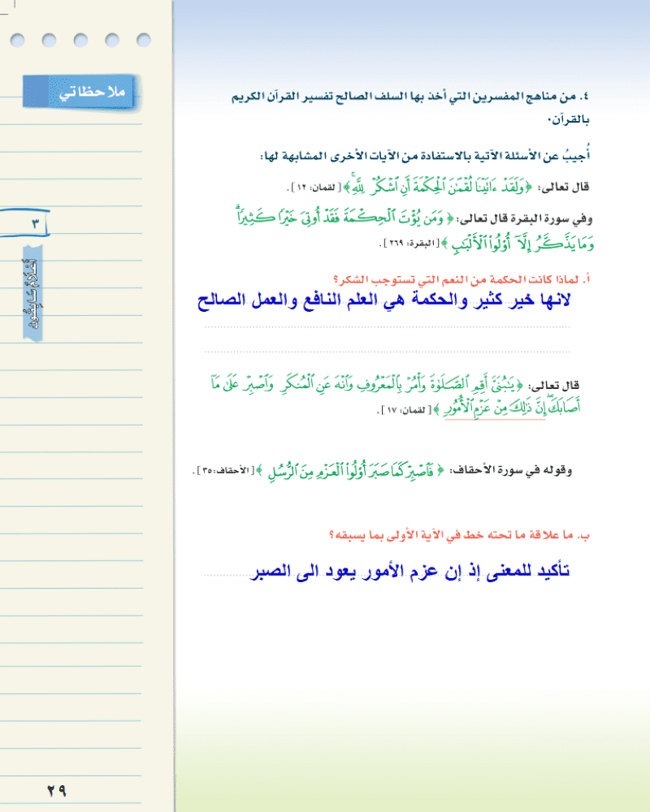Click the reference "[لقمان: ١٢]"
Image resolution: width=650 pixels, height=812 pixels.
click(314, 188)
